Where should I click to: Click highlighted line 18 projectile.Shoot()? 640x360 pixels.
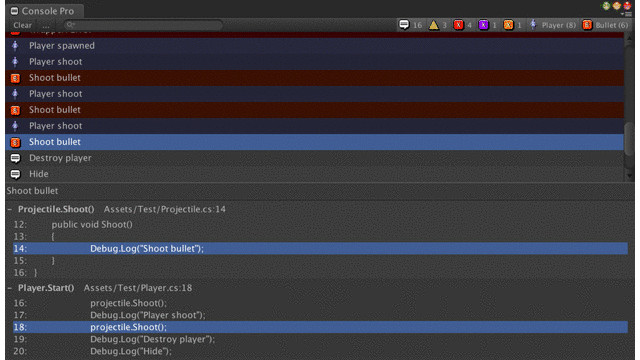pyautogui.click(x=320, y=327)
